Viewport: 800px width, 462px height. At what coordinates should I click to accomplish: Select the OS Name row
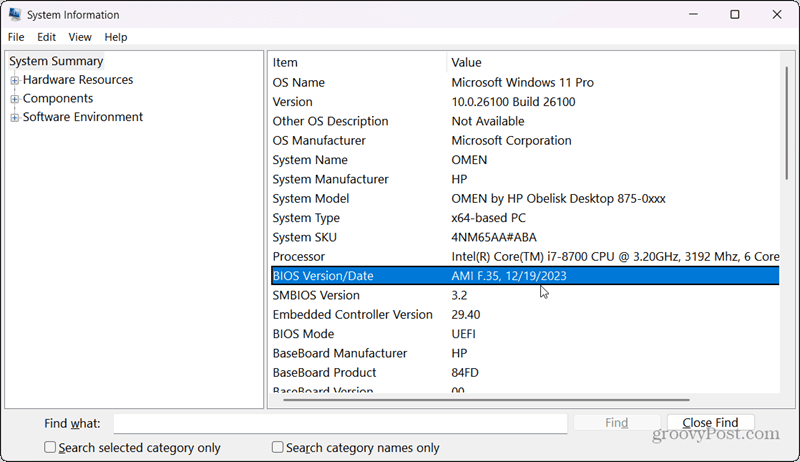tap(525, 82)
